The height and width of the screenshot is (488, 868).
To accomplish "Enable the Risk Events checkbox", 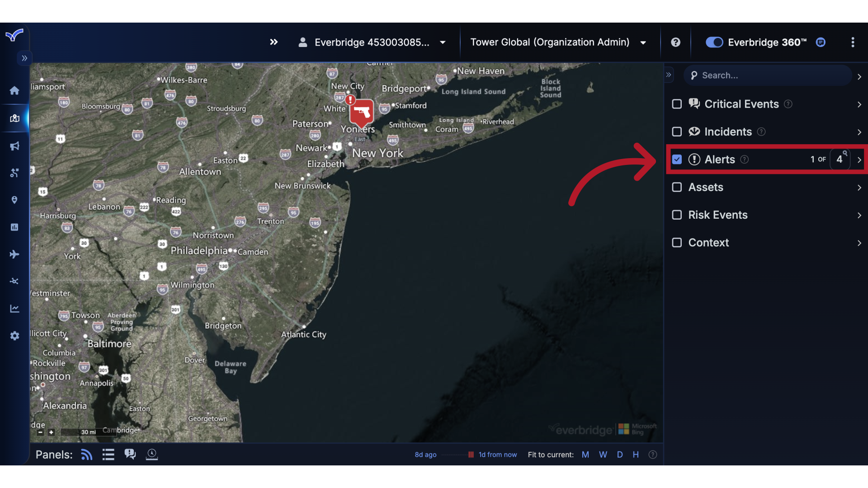I will (x=677, y=215).
